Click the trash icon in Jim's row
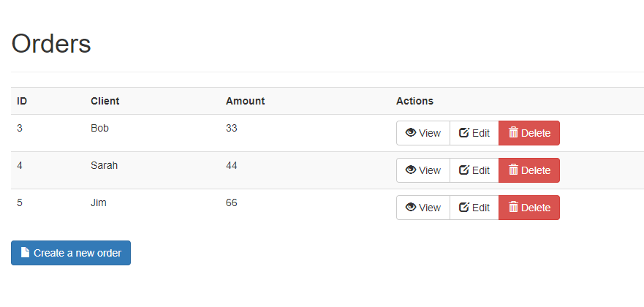This screenshot has height=307, width=644. point(513,208)
